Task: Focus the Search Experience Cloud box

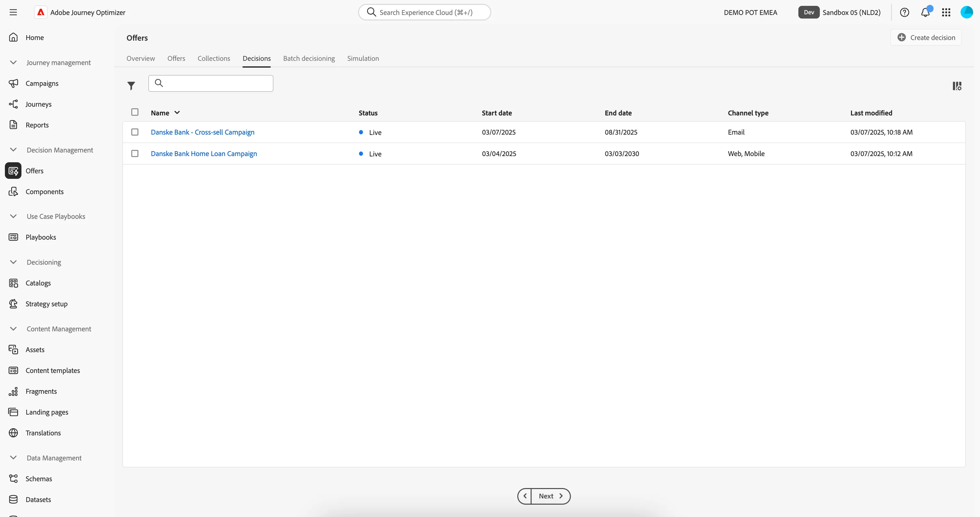Action: pos(425,12)
